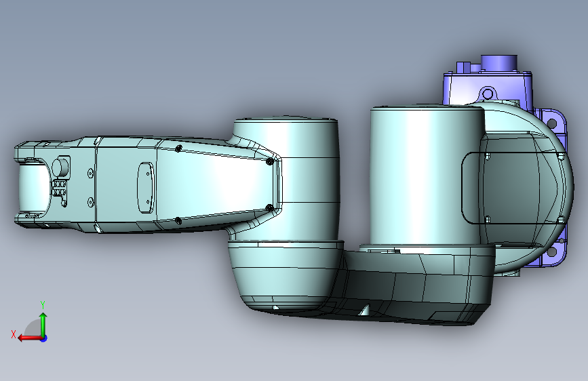Viewport: 588px width, 381px height.
Task: Click the X label of the triad
Action: pyautogui.click(x=14, y=334)
